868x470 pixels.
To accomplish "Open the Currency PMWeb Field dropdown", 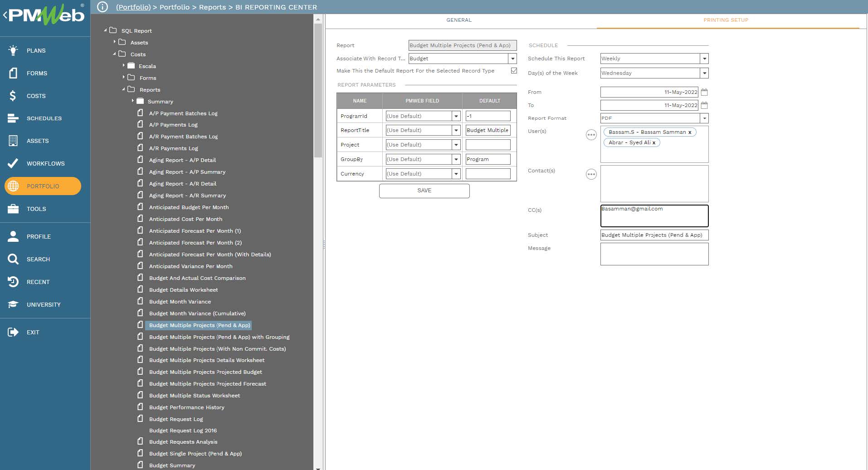I will (x=456, y=174).
